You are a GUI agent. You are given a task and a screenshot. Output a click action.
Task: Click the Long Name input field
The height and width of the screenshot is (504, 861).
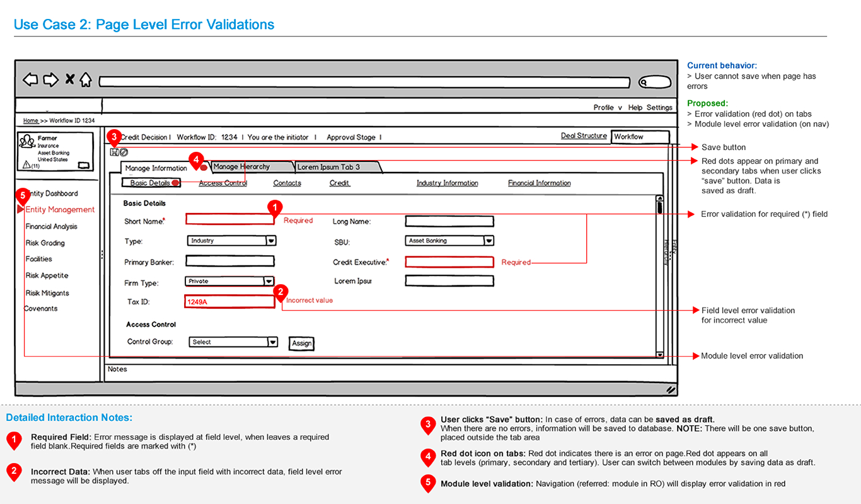(449, 221)
